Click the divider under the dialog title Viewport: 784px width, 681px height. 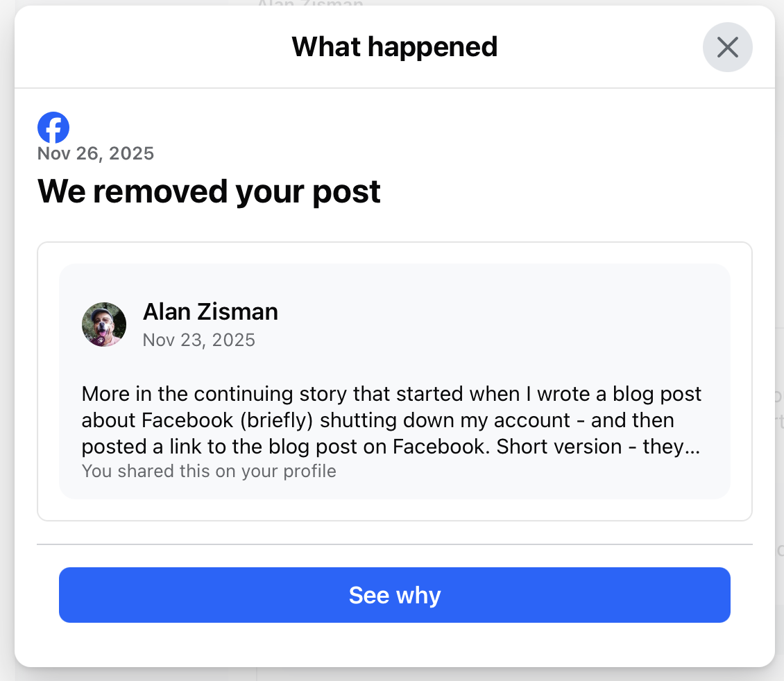[394, 88]
